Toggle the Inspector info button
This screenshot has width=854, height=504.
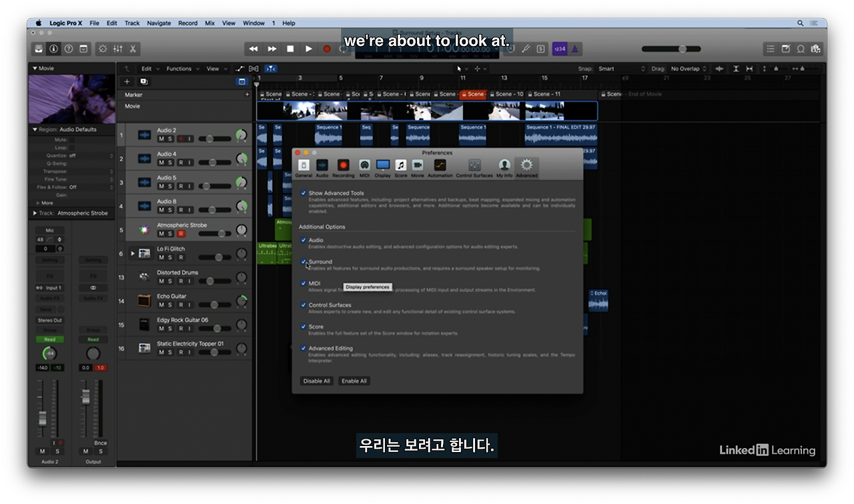coord(53,49)
